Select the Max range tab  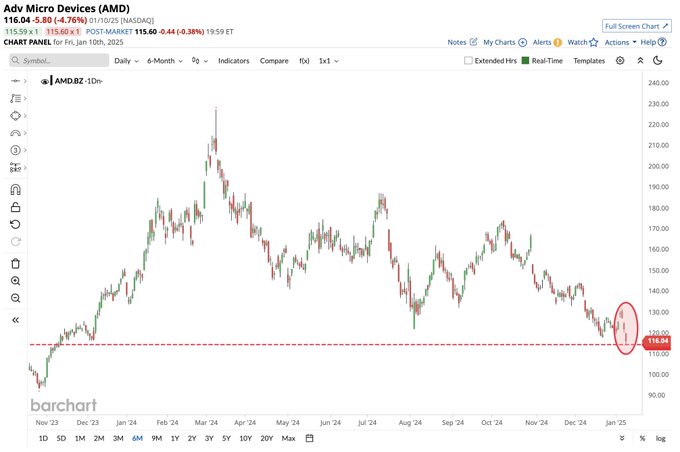point(288,438)
